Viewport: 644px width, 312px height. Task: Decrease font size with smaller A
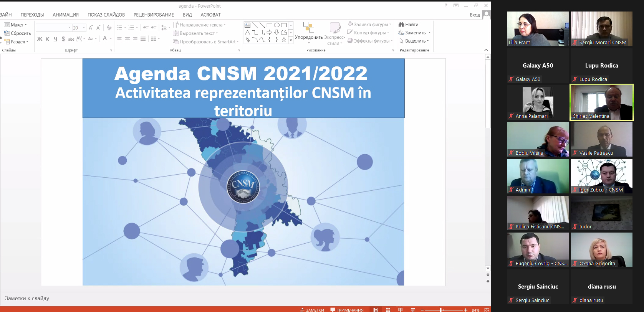[98, 28]
